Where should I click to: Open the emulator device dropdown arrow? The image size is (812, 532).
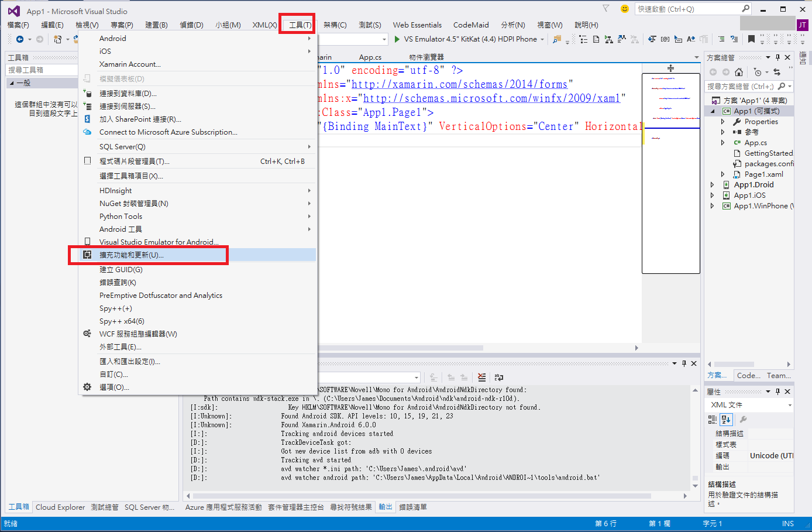pyautogui.click(x=542, y=39)
